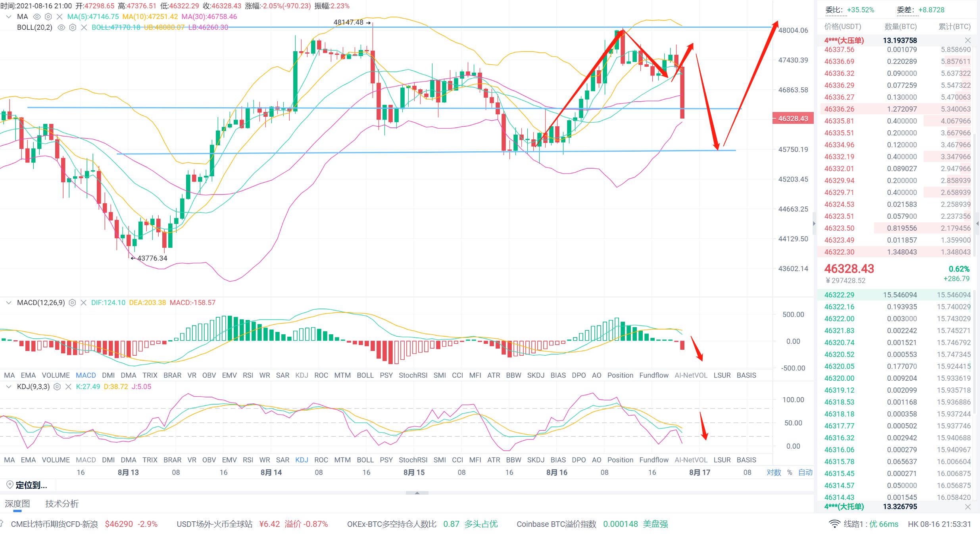Click the locate pin icon beside 定位到
The image size is (980, 534).
(x=10, y=485)
